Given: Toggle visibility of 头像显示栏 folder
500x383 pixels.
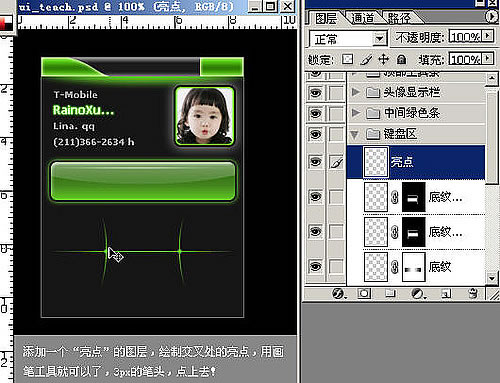Looking at the screenshot, I should [x=315, y=92].
